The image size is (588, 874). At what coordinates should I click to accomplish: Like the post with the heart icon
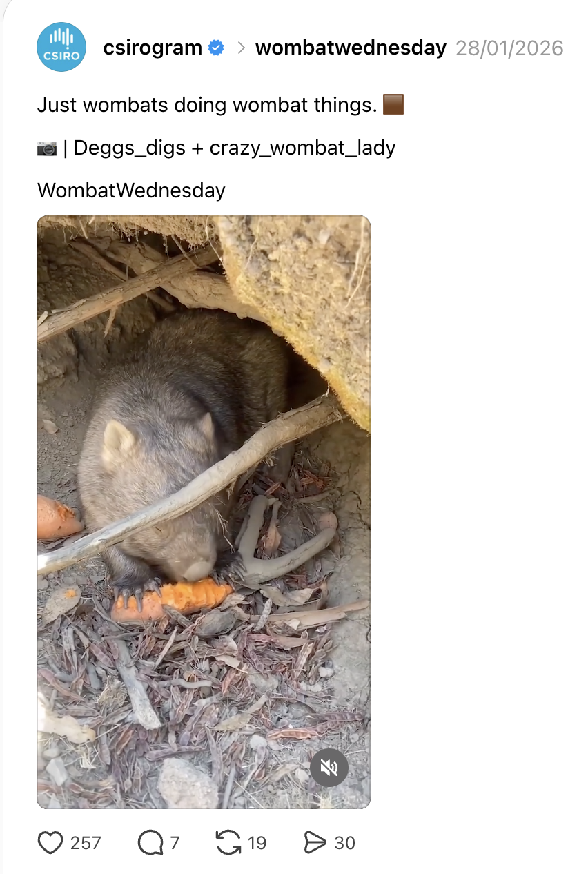(50, 843)
